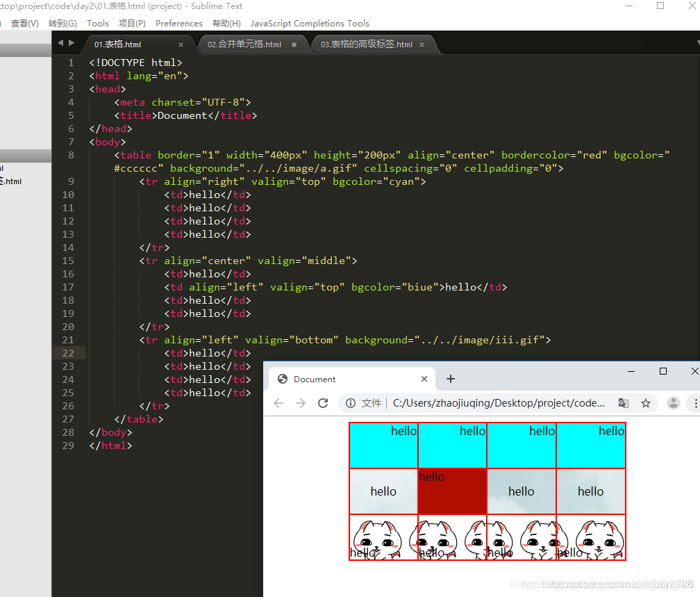Open the 转到(G) menu
Viewport: 700px width, 597px height.
click(62, 23)
